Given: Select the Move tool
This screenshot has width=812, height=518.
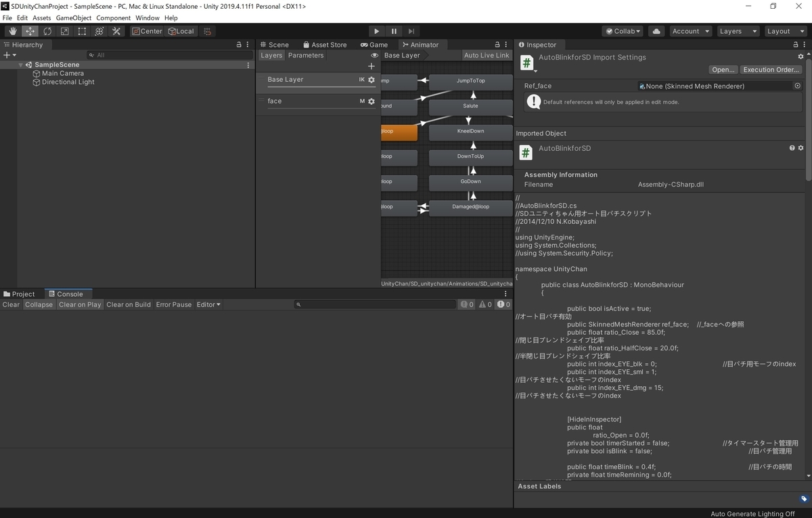Looking at the screenshot, I should [30, 31].
